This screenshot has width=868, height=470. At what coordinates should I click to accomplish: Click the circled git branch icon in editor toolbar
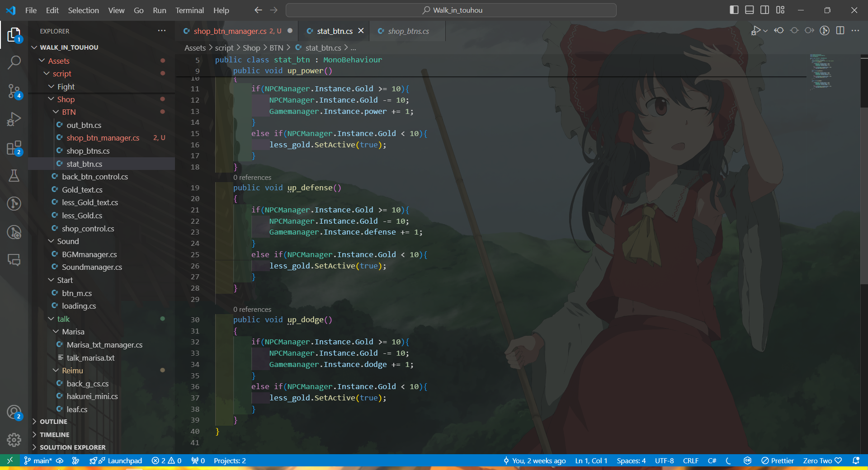[x=825, y=30]
